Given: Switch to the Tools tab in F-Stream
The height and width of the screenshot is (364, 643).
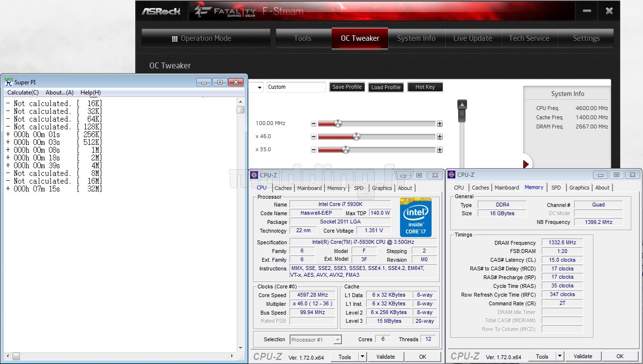Looking at the screenshot, I should coord(303,38).
